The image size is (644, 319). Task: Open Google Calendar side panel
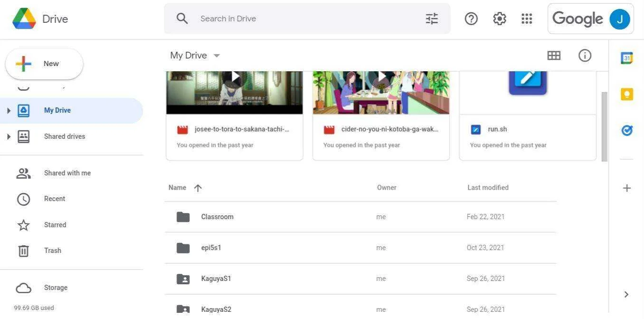point(627,58)
